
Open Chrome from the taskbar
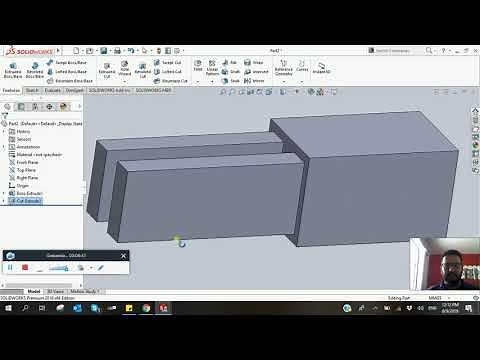tap(146, 308)
